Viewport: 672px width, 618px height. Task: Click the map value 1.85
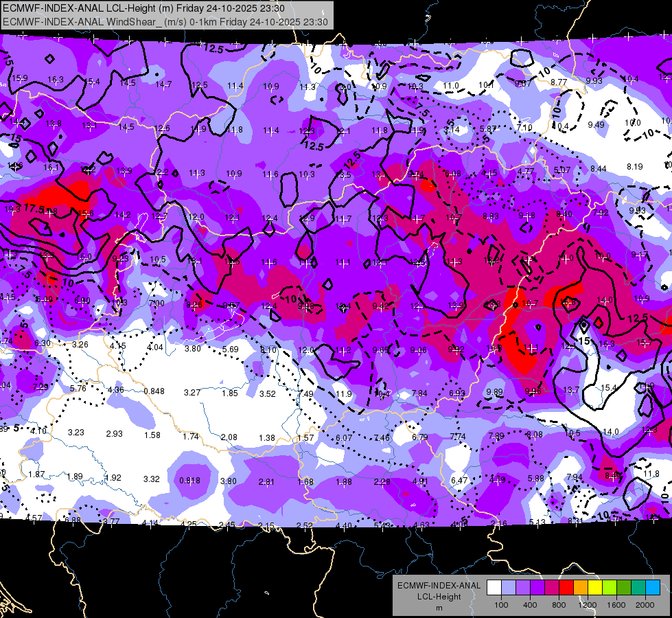click(230, 393)
